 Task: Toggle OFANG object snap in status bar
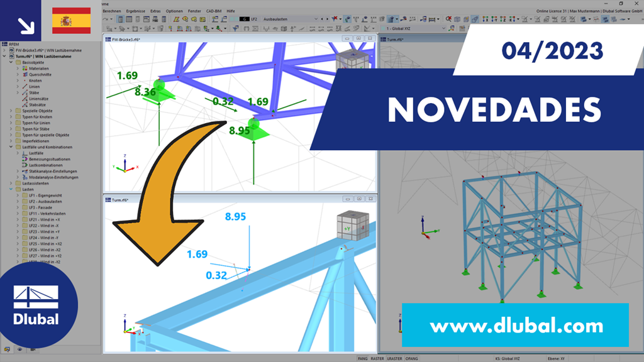click(411, 358)
